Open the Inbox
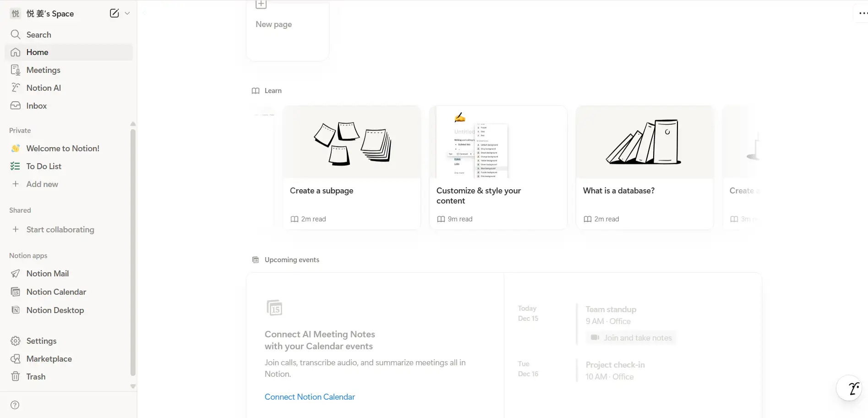The height and width of the screenshot is (418, 868). pyautogui.click(x=36, y=106)
